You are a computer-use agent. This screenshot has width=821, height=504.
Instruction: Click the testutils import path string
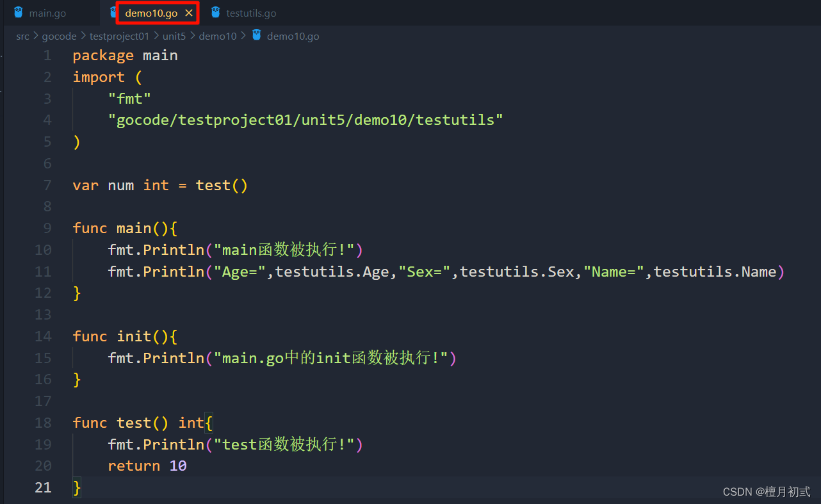305,120
